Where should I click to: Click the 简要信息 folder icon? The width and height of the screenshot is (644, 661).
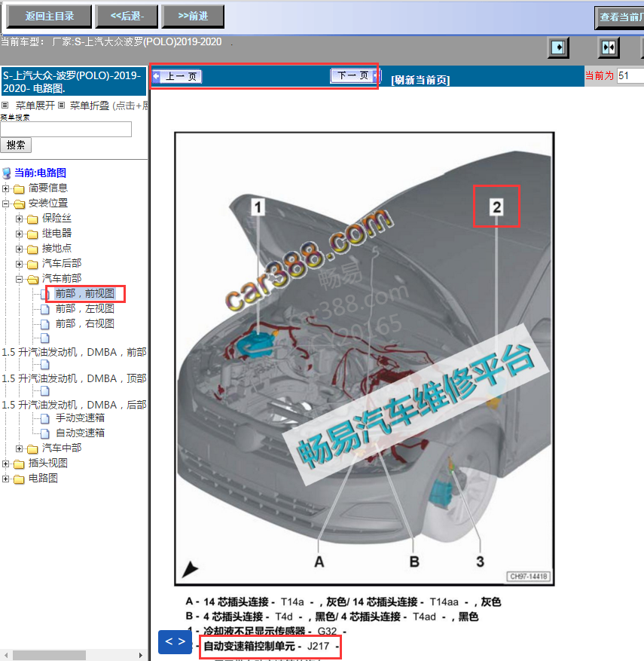tap(19, 188)
